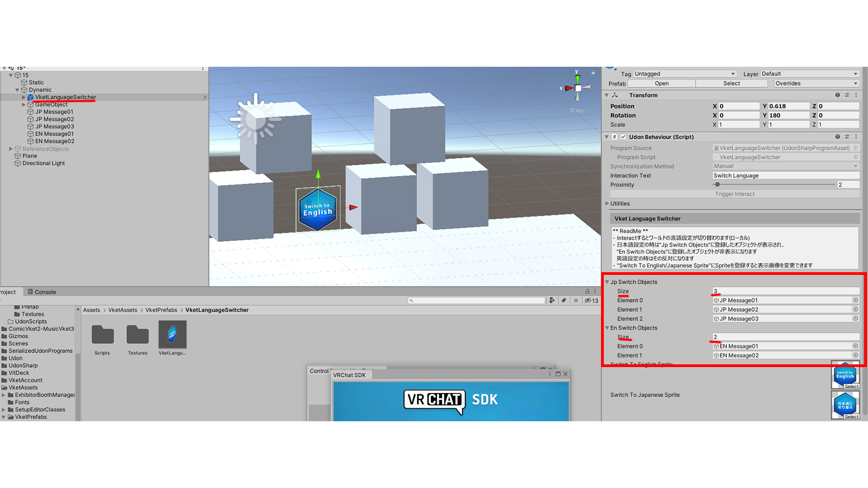Select the Control Panel window tab
The height and width of the screenshot is (488, 868).
tap(319, 371)
